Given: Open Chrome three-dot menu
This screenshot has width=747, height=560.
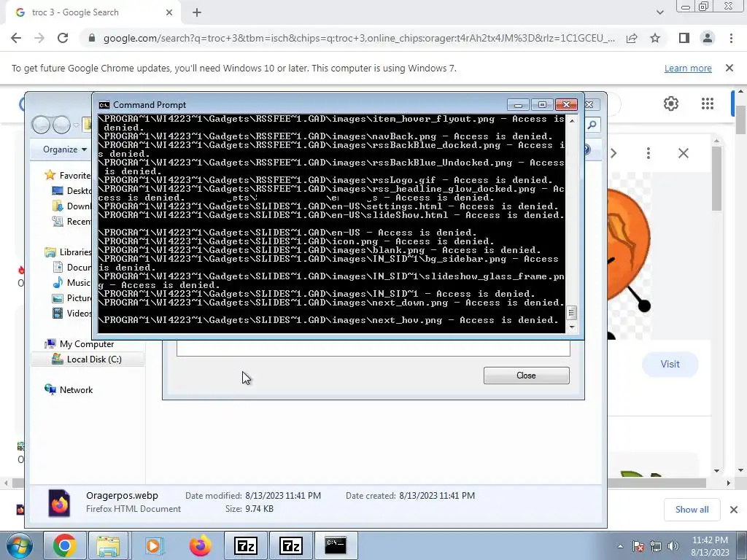Looking at the screenshot, I should point(731,38).
